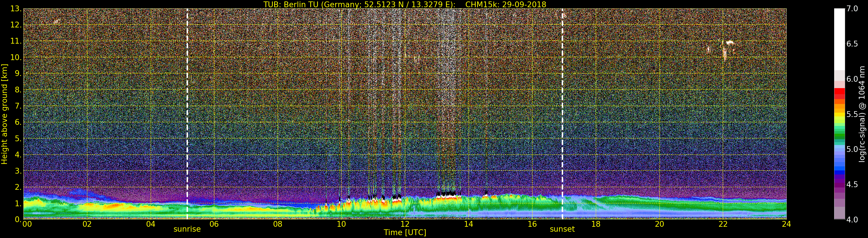Screen dimensions: 868x238
Task: Select the red band in the colorbar
Action: click(x=839, y=93)
